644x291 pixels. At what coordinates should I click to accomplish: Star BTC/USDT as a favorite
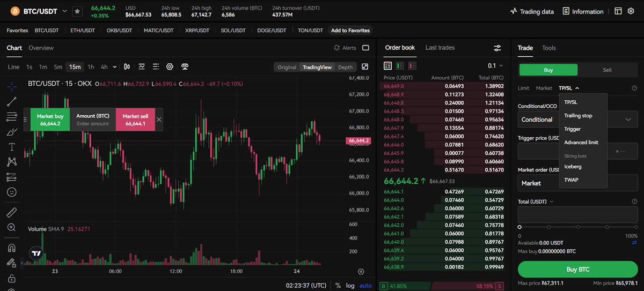point(77,11)
